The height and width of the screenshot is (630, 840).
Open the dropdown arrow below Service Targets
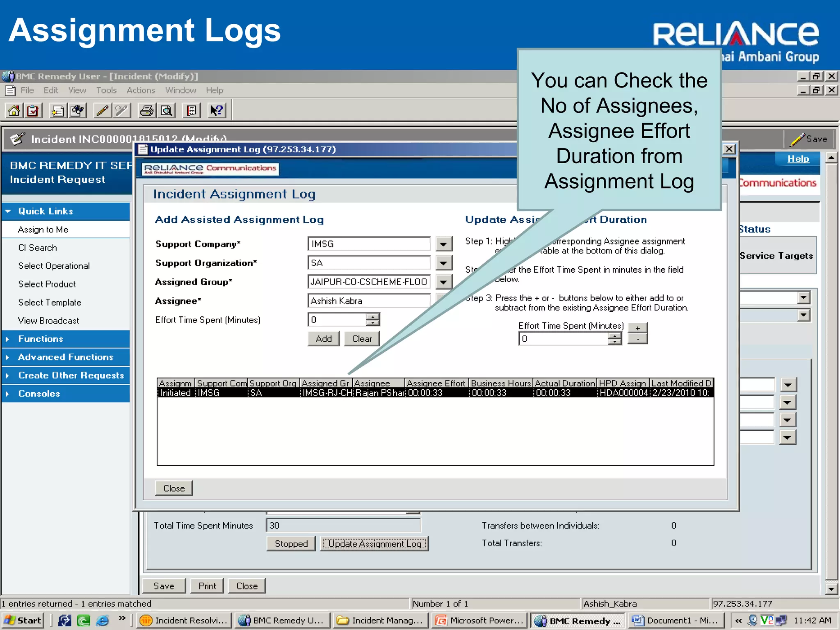(803, 298)
